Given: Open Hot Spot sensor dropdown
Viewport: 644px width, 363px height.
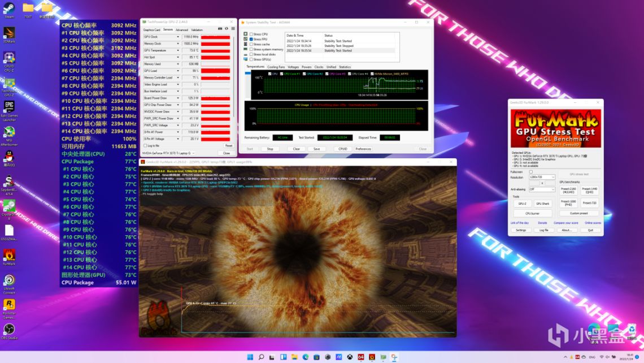Looking at the screenshot, I should pos(178,57).
